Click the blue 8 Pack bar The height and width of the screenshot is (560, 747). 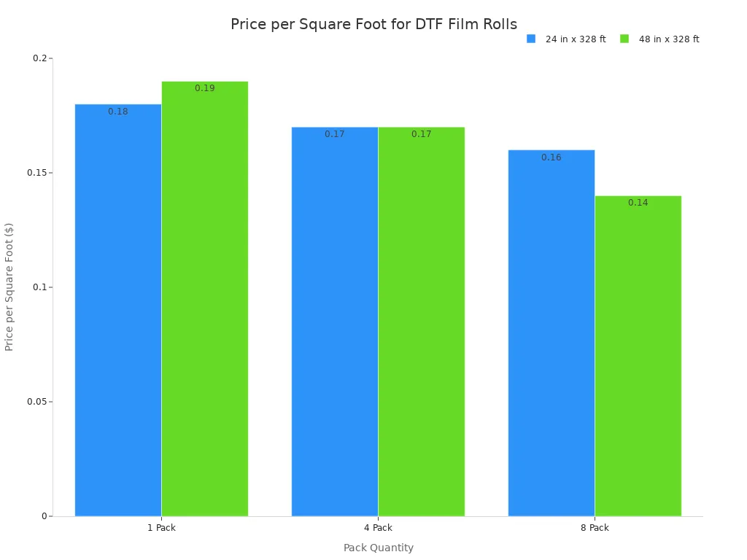pyautogui.click(x=551, y=335)
